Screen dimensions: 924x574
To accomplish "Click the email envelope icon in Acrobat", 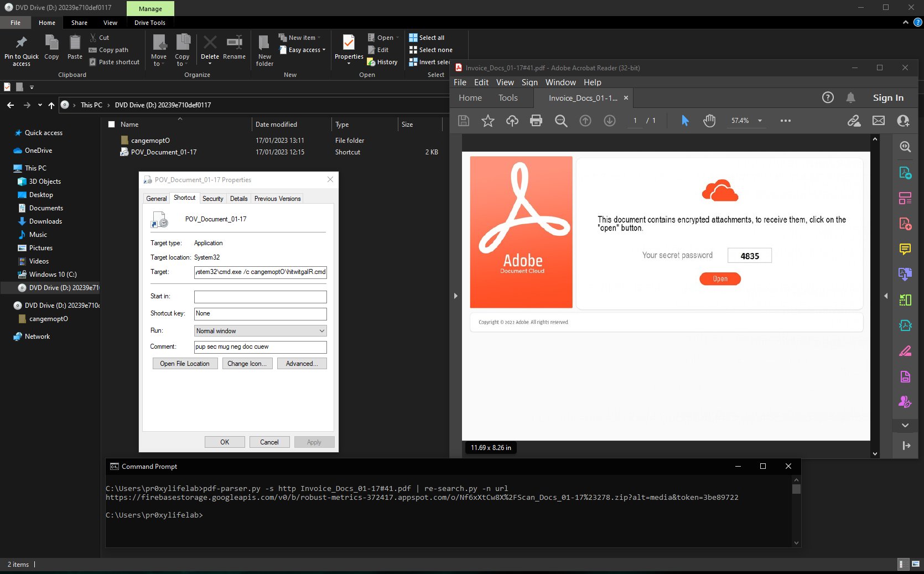I will tap(879, 121).
